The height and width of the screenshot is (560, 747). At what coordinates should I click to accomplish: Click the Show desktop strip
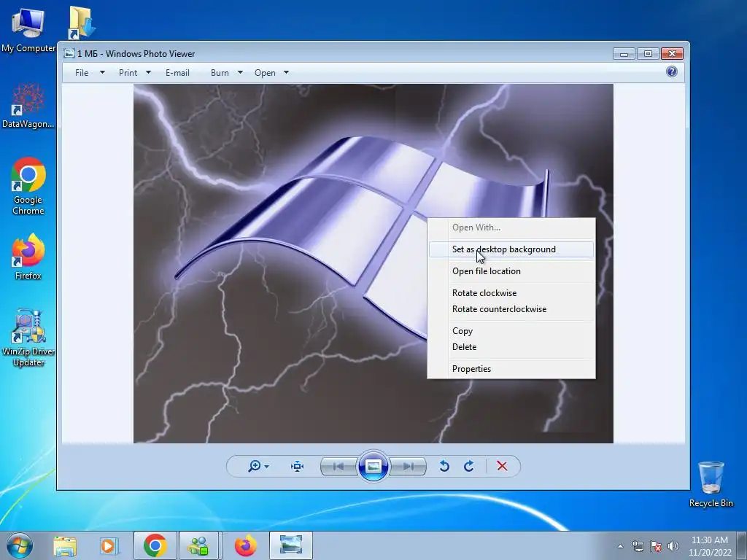[742, 545]
